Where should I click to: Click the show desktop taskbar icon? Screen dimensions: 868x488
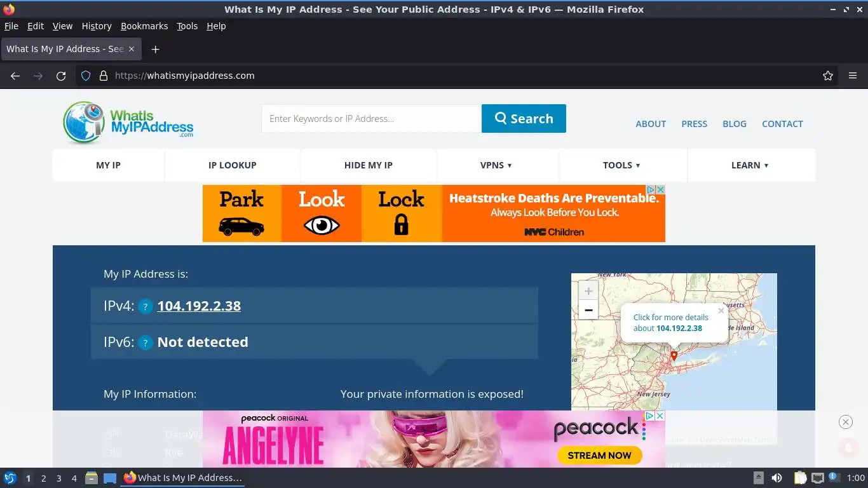click(x=110, y=478)
